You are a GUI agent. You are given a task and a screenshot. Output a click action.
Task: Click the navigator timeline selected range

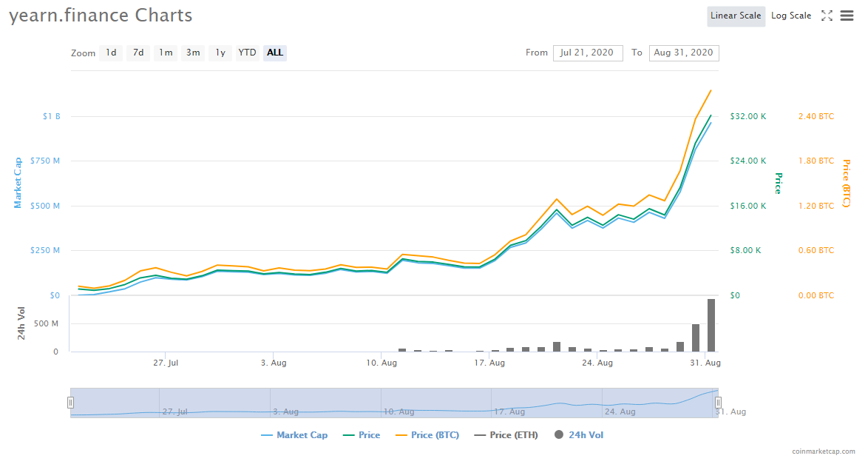point(394,403)
